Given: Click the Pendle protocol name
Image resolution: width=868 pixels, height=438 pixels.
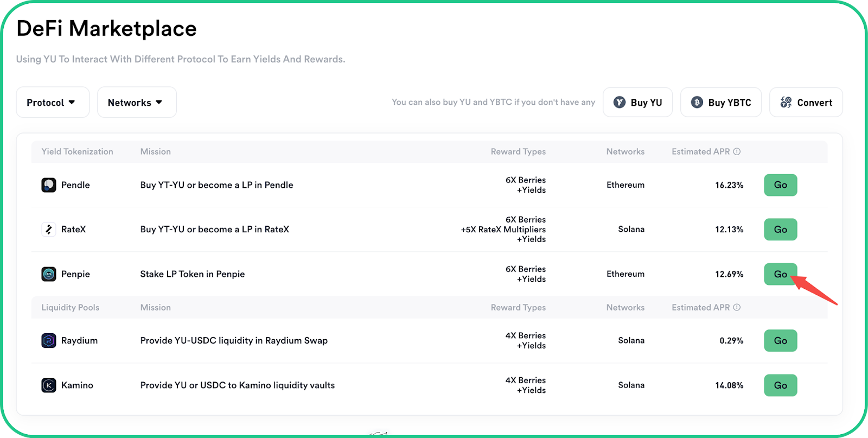Looking at the screenshot, I should [75, 185].
